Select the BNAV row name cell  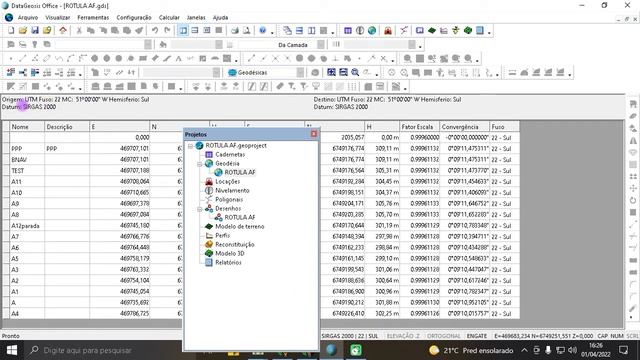pyautogui.click(x=27, y=160)
